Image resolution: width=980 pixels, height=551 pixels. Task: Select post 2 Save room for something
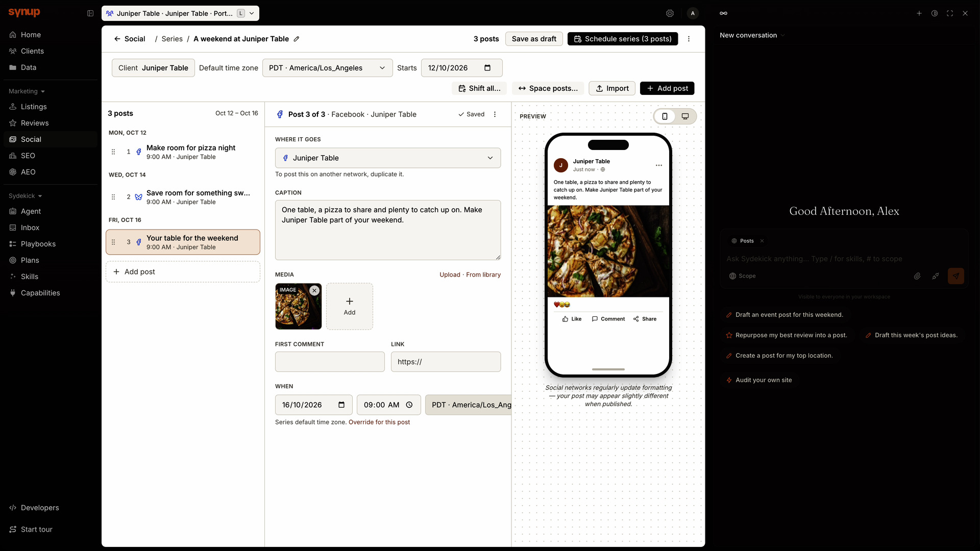coord(183,197)
